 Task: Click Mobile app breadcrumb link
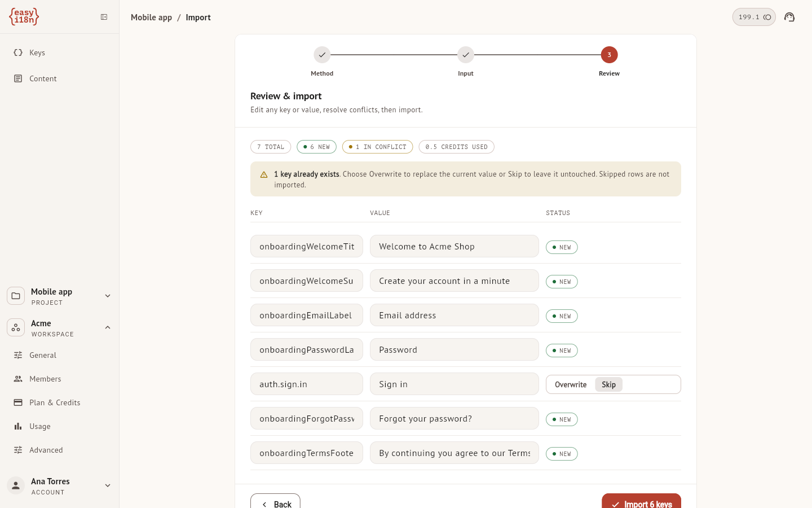click(x=151, y=17)
